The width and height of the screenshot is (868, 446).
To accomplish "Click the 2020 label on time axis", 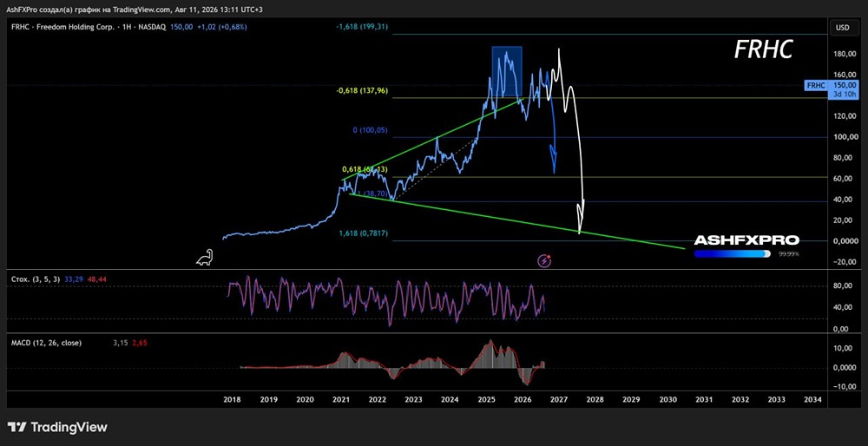I will point(305,399).
